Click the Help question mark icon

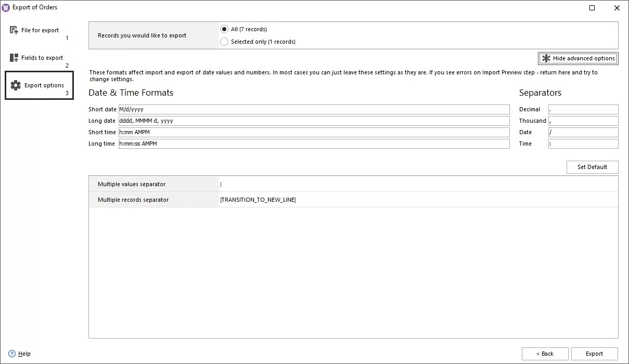tap(12, 353)
